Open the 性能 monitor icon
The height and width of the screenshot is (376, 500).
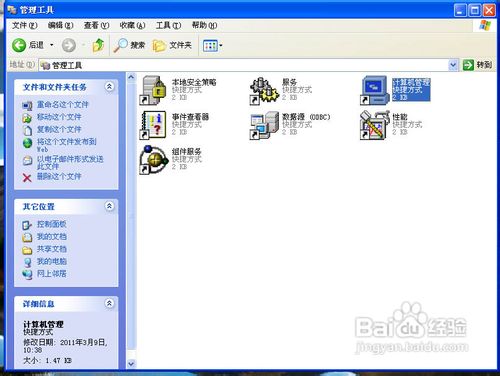(375, 125)
